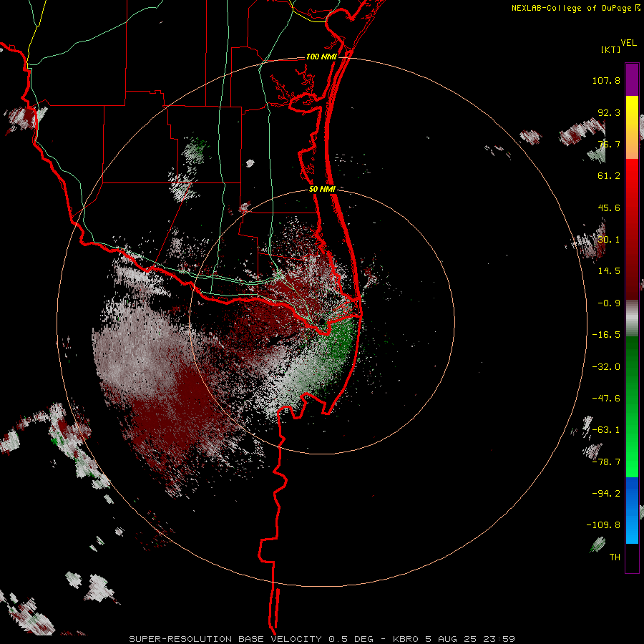This screenshot has height=644, width=644.
Task: Click the -0.9 value on velocity scale
Action: point(609,303)
